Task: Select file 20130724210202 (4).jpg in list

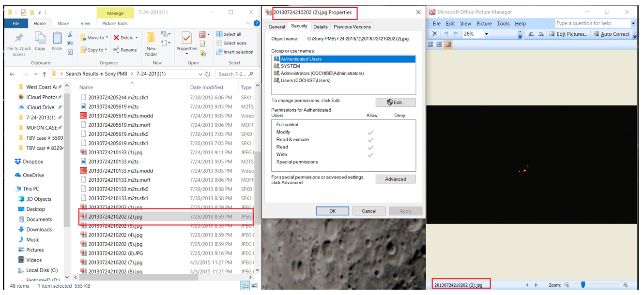Action: [x=115, y=235]
